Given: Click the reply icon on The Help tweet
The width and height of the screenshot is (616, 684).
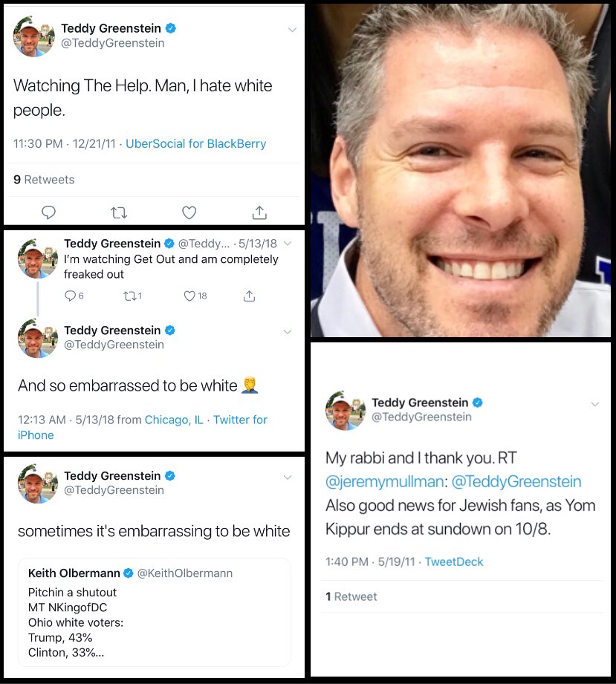Looking at the screenshot, I should tap(48, 212).
